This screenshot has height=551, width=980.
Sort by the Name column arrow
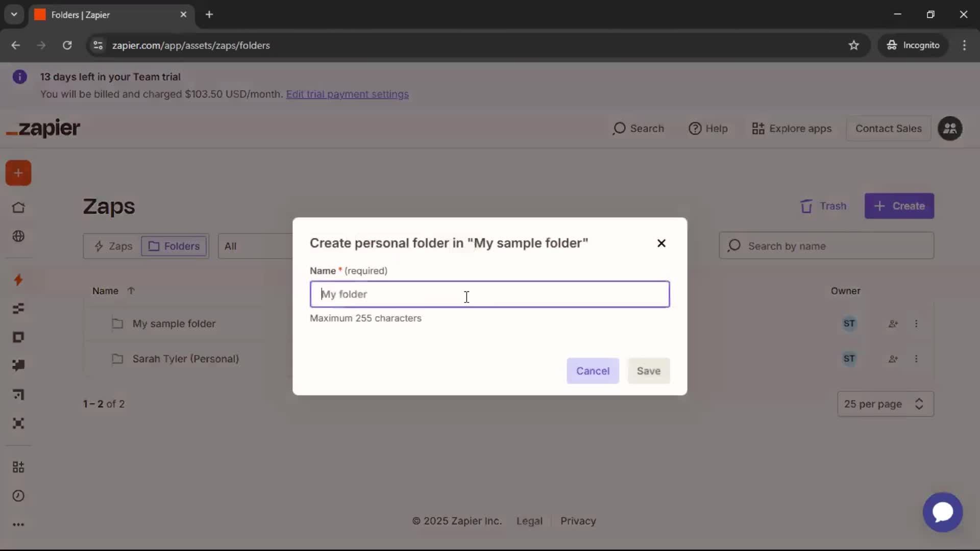tap(131, 291)
